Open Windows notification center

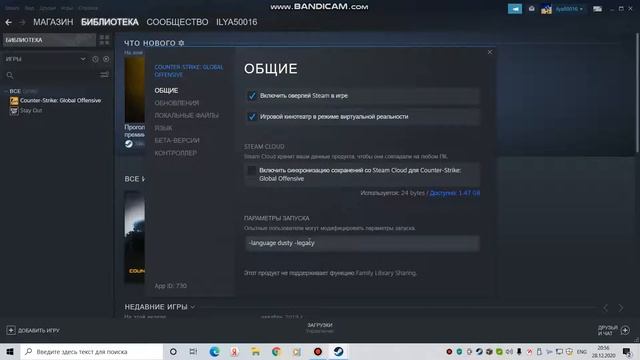627,351
